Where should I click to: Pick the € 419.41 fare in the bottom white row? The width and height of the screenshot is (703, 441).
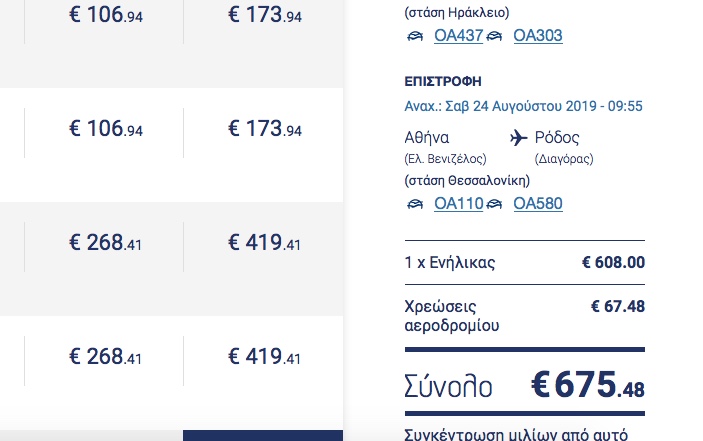coord(265,357)
